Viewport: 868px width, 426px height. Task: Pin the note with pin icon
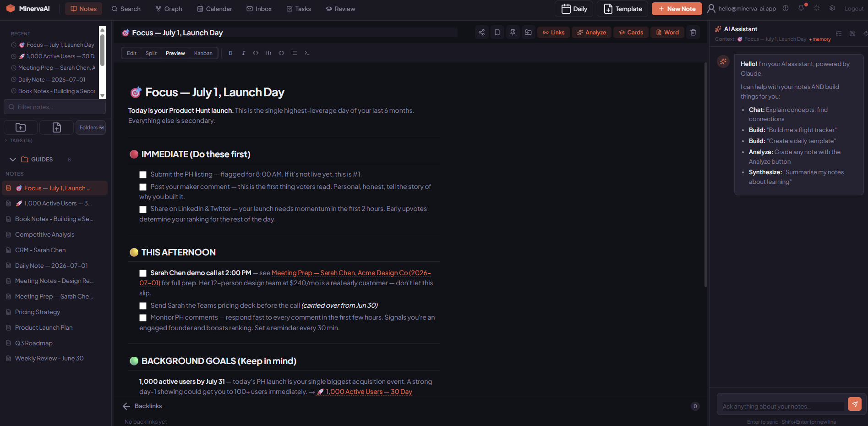click(x=513, y=33)
